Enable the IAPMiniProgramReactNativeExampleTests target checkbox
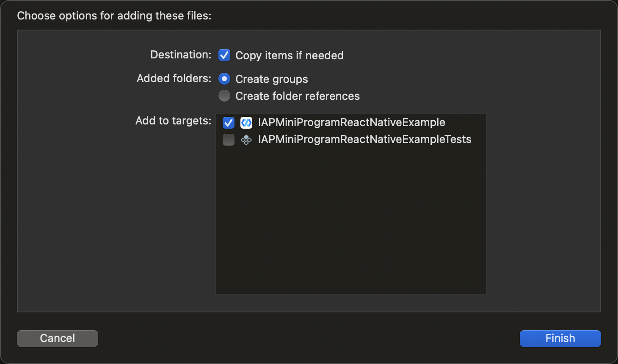 [x=229, y=140]
